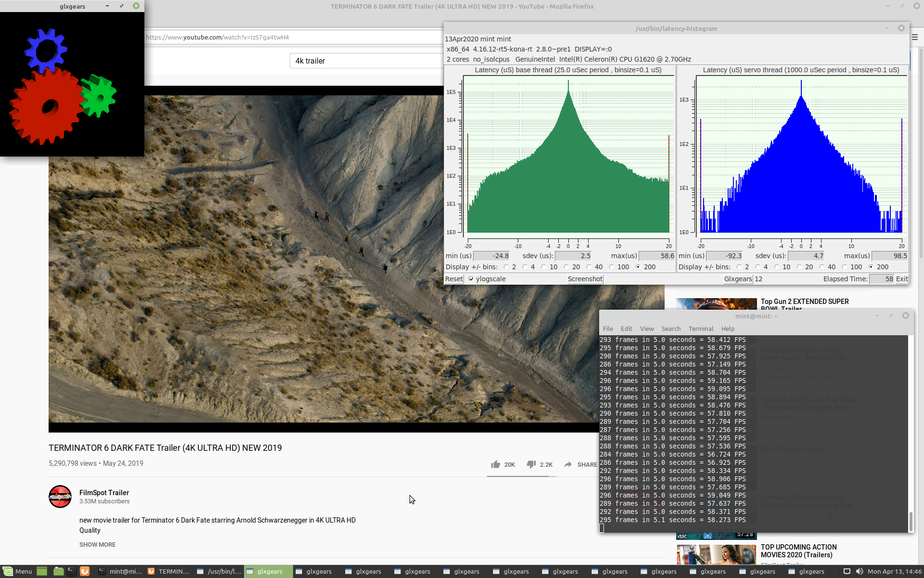Click the clock 'Mon Apr 13, 14:46'
Image resolution: width=924 pixels, height=578 pixels.
click(x=895, y=571)
